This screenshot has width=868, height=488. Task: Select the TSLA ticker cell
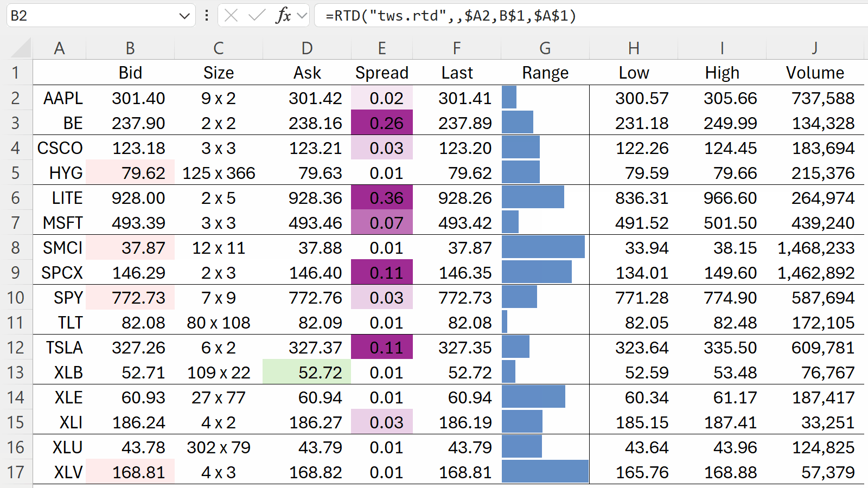[60, 347]
